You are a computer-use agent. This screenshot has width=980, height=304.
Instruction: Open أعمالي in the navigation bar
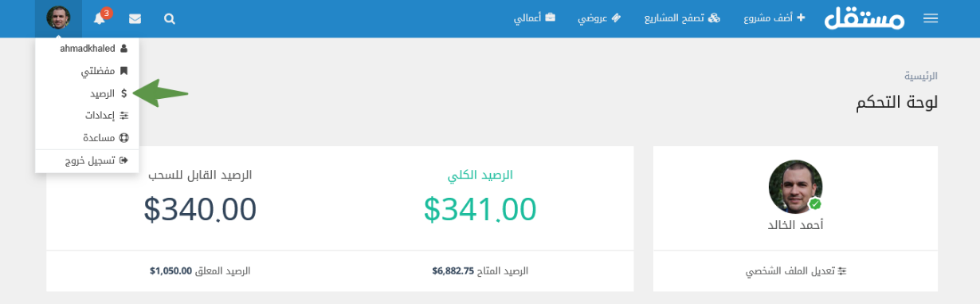click(x=535, y=18)
